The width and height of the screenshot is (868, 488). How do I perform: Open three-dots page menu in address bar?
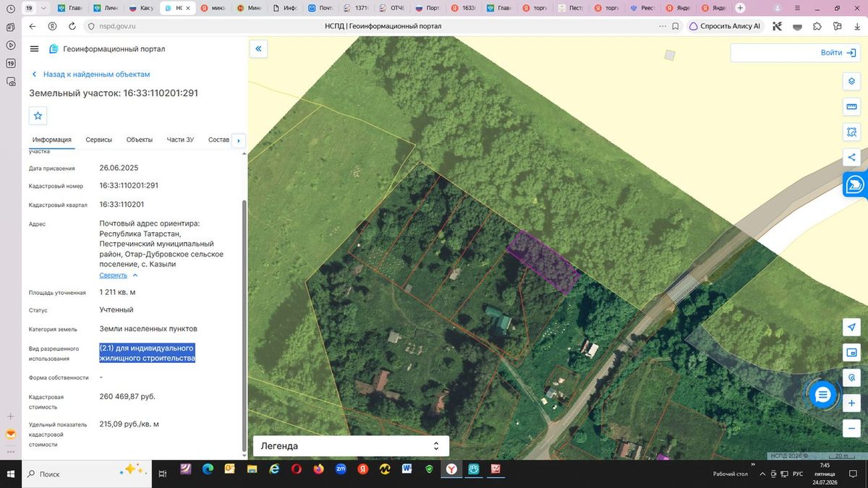click(x=663, y=26)
